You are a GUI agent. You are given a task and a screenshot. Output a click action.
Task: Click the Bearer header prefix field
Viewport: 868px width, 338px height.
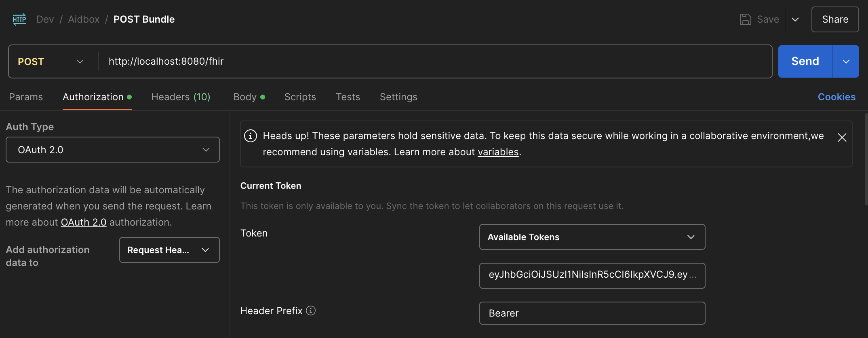tap(592, 313)
